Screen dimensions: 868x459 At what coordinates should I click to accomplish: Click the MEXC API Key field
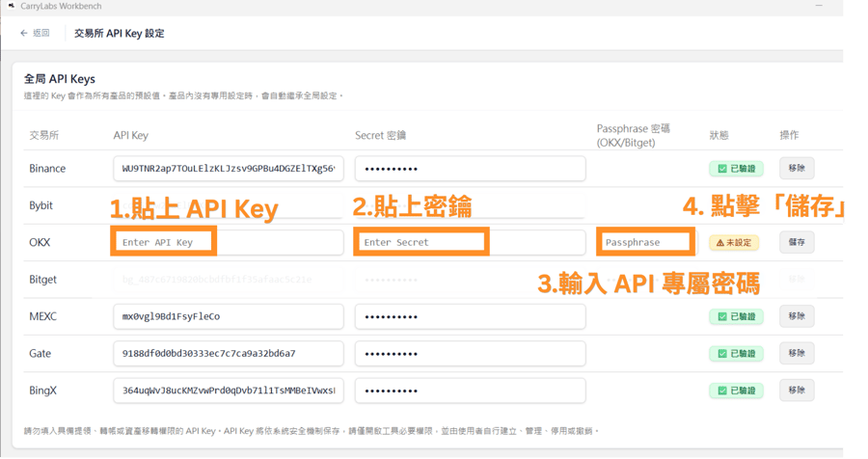point(228,316)
